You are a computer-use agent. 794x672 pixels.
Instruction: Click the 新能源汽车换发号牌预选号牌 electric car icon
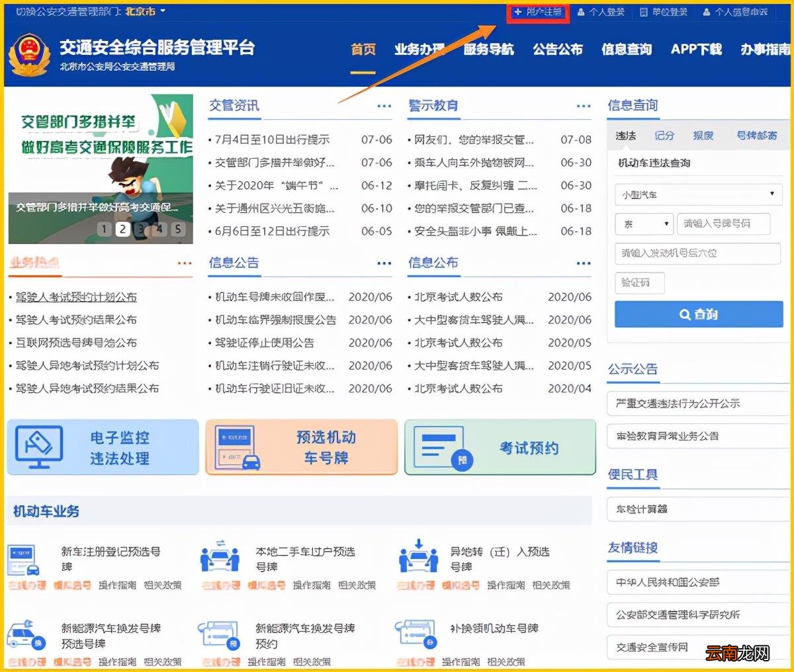[26, 634]
